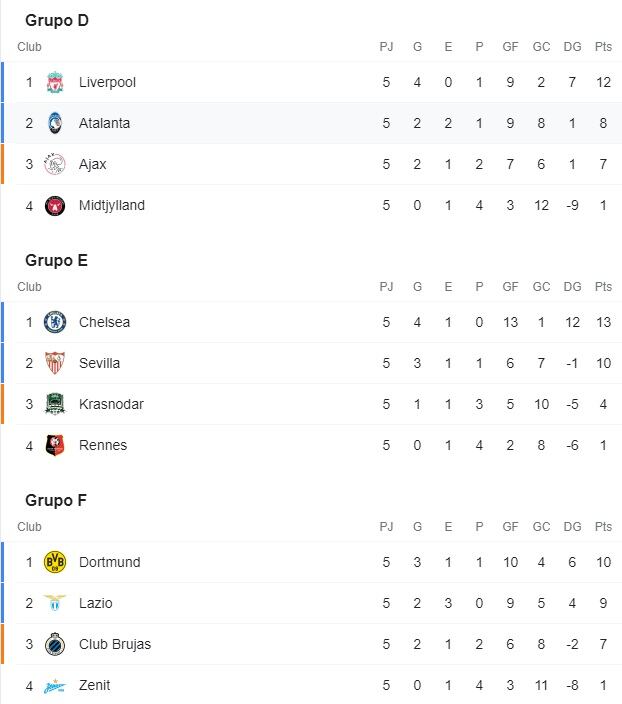Click Pts column header in Grupo D
This screenshot has width=622, height=704.
click(x=603, y=47)
